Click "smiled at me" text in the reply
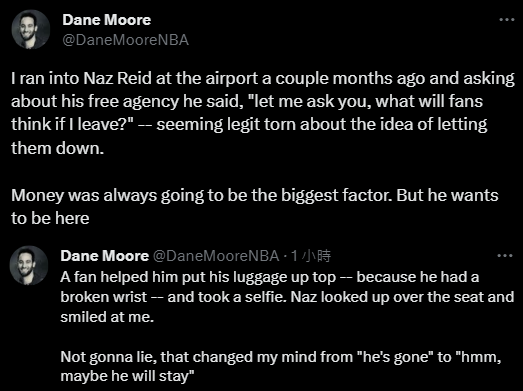The image size is (523, 391). tap(107, 317)
